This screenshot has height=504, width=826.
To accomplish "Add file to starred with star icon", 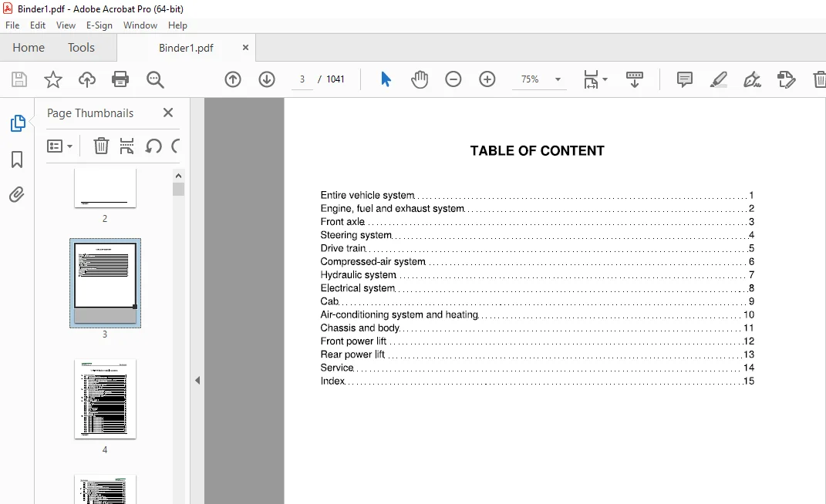I will (x=52, y=79).
